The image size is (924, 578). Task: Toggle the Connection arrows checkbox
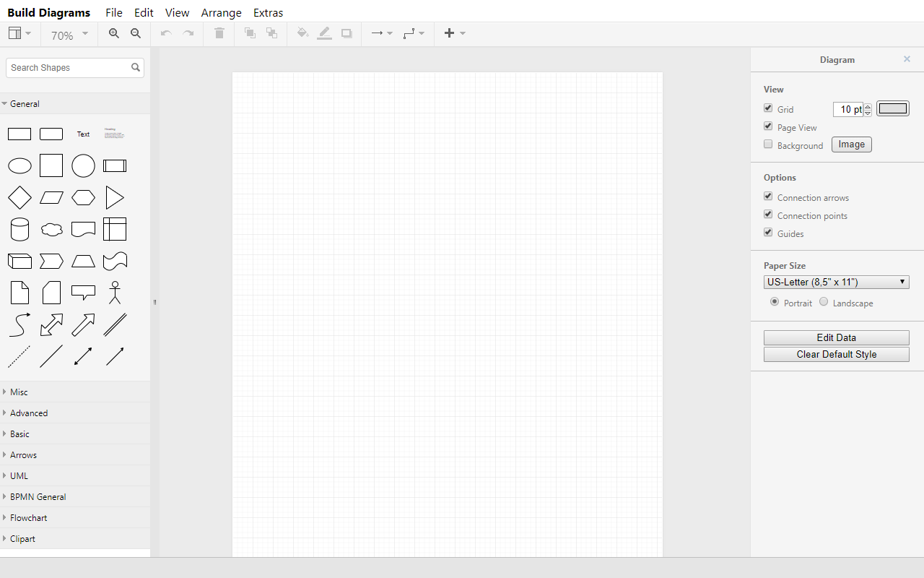[x=768, y=197]
